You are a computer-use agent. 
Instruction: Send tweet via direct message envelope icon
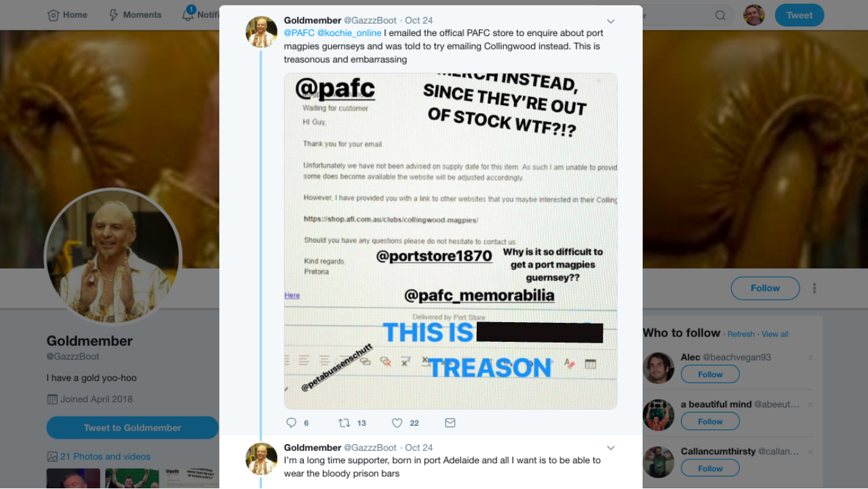tap(450, 423)
